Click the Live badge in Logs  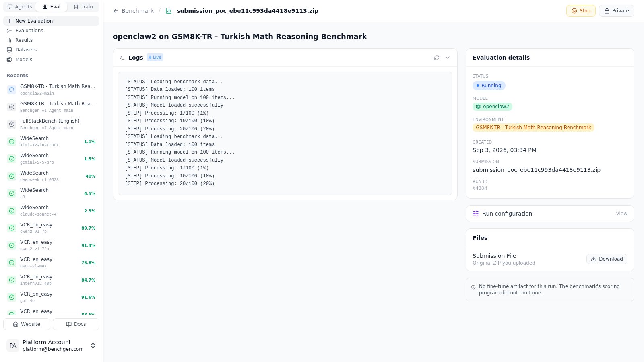pos(155,58)
